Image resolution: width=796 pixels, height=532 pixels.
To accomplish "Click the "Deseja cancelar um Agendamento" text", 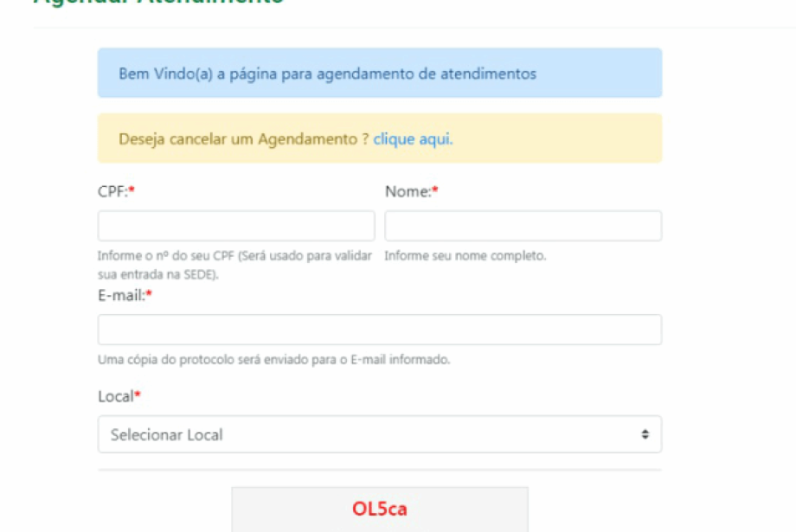I will [x=244, y=138].
